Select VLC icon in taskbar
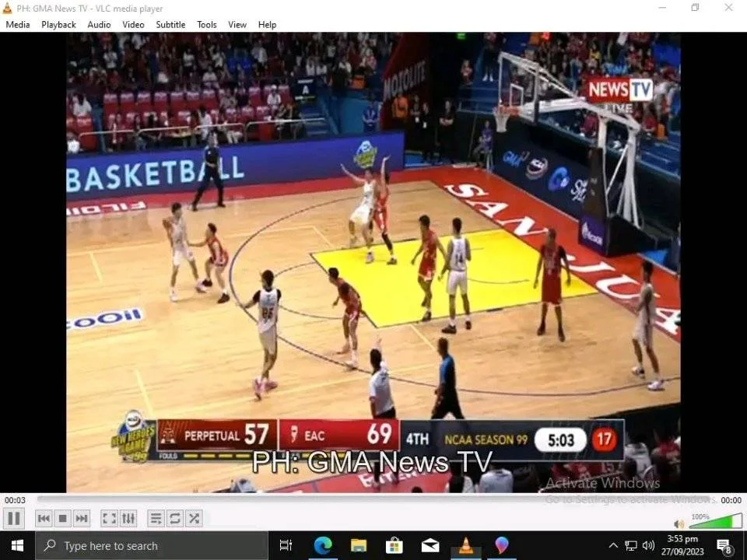 pyautogui.click(x=465, y=546)
